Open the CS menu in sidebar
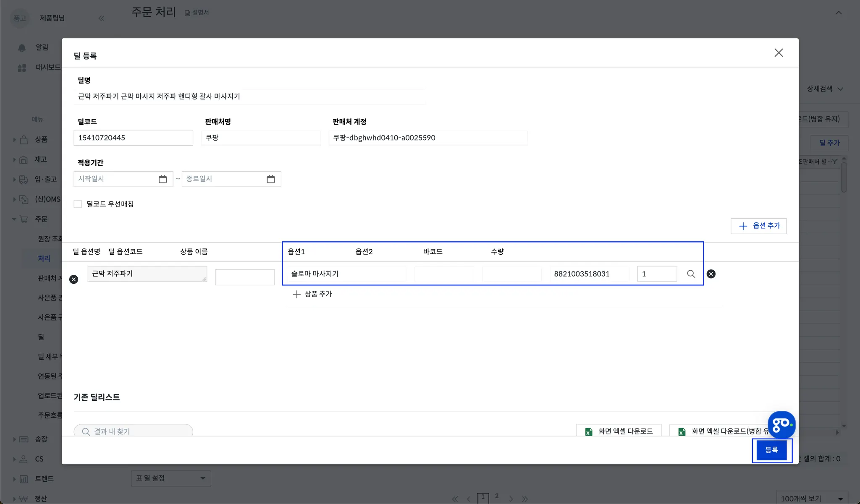Screen dimensions: 860x504 [x=39, y=459]
